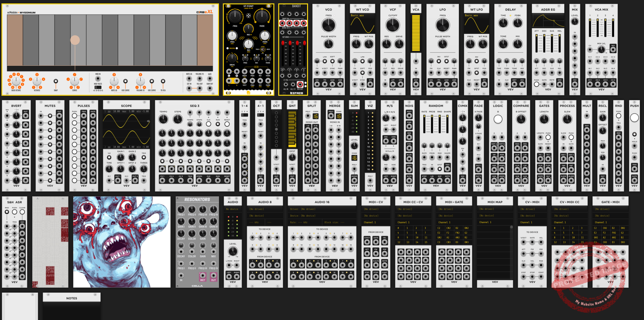Click the VCF module CUTOFF knob
Screen dimensions: 644x320
392,25
